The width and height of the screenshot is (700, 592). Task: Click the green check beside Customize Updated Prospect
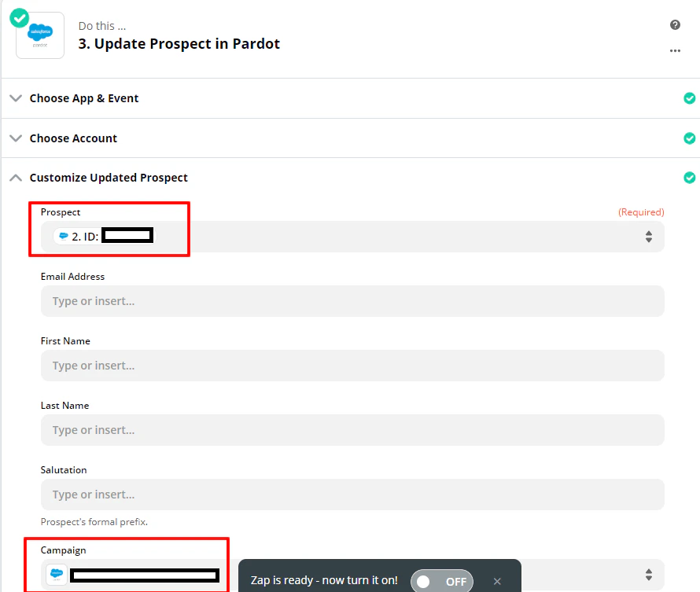click(690, 177)
